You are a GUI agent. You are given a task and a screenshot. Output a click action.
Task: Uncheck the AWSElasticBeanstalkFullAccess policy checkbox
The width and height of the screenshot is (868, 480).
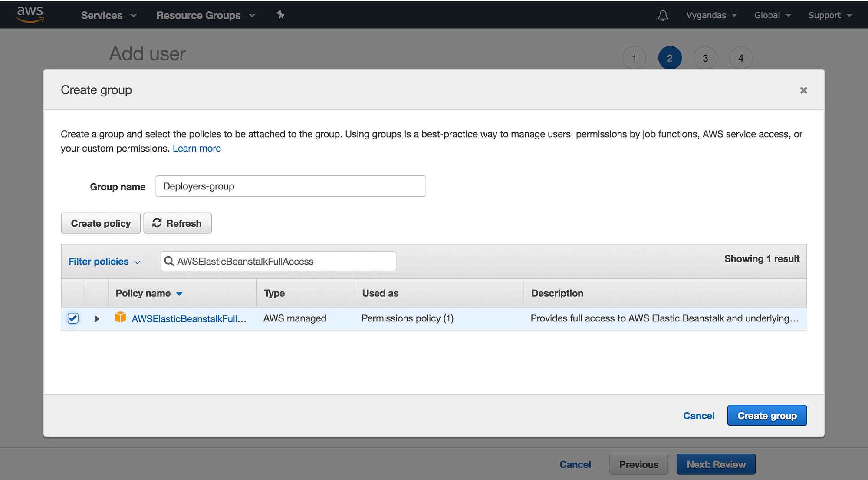(73, 318)
